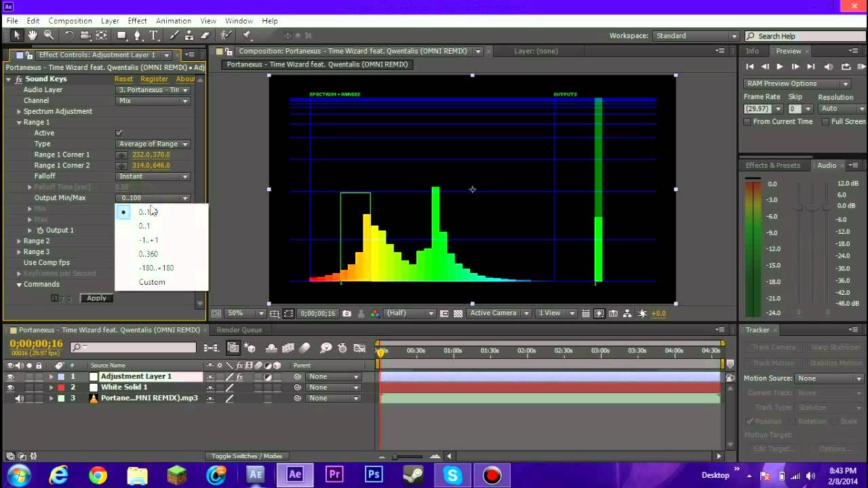Select the Zoom magnifier tool

tap(49, 35)
